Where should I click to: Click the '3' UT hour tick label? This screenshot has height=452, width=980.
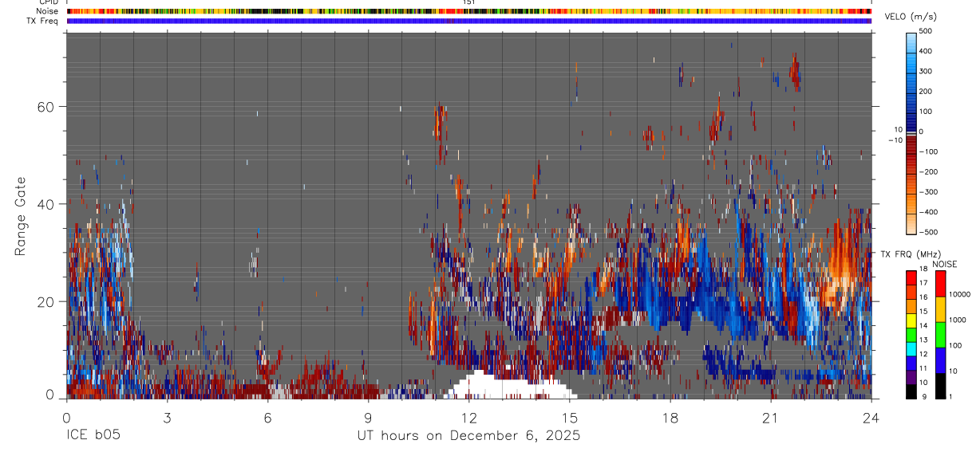(167, 418)
